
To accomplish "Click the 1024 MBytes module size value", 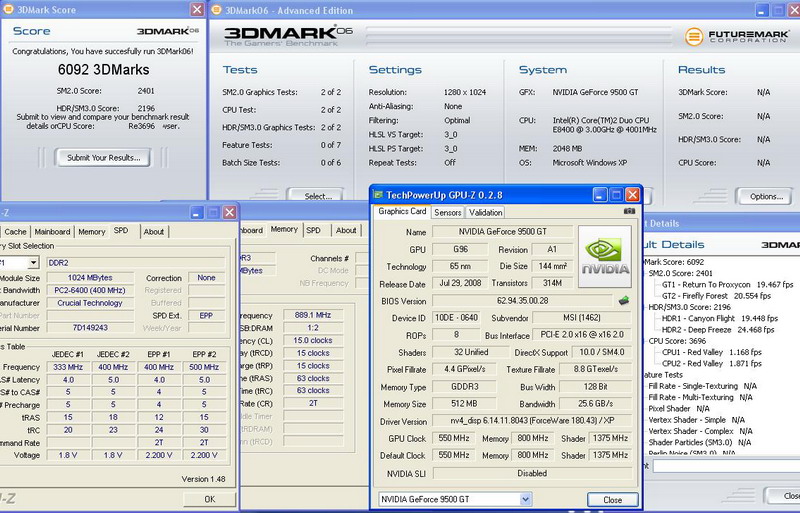I will (90, 278).
